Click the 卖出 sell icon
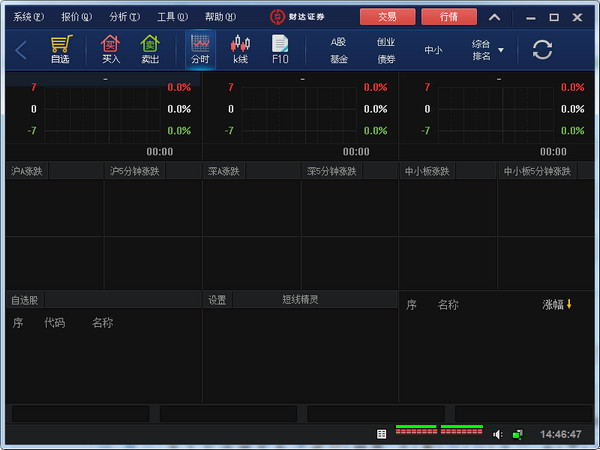The image size is (600, 450). coord(150,50)
